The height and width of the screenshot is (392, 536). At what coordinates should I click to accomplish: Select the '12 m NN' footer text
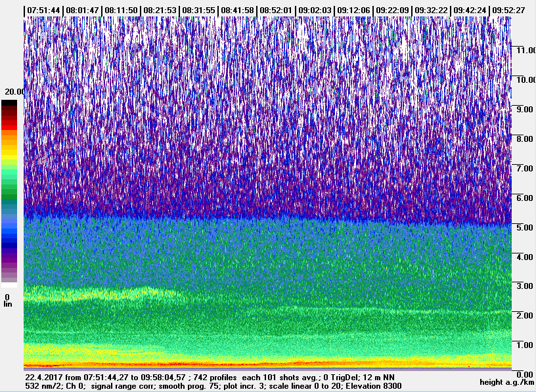[x=380, y=378]
